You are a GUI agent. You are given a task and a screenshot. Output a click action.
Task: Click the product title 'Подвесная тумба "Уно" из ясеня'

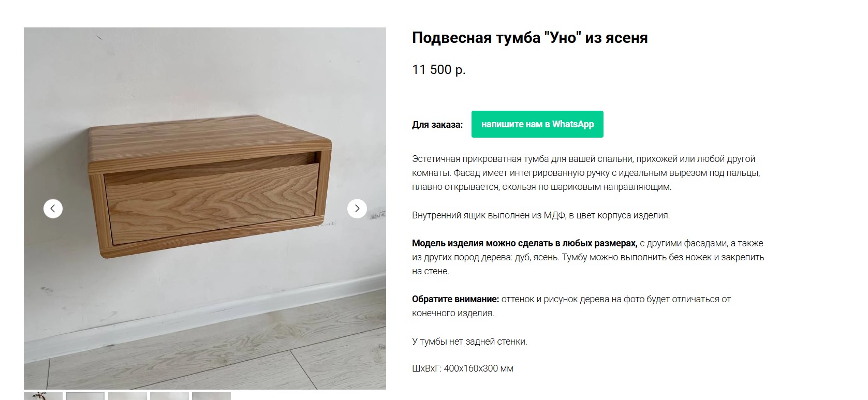[x=529, y=38]
